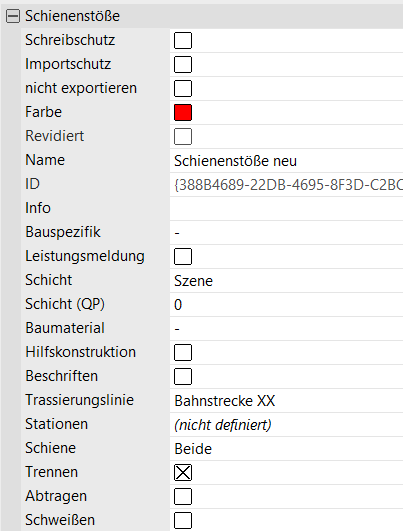Click the empty Info field
The image size is (403, 531).
coord(287,209)
